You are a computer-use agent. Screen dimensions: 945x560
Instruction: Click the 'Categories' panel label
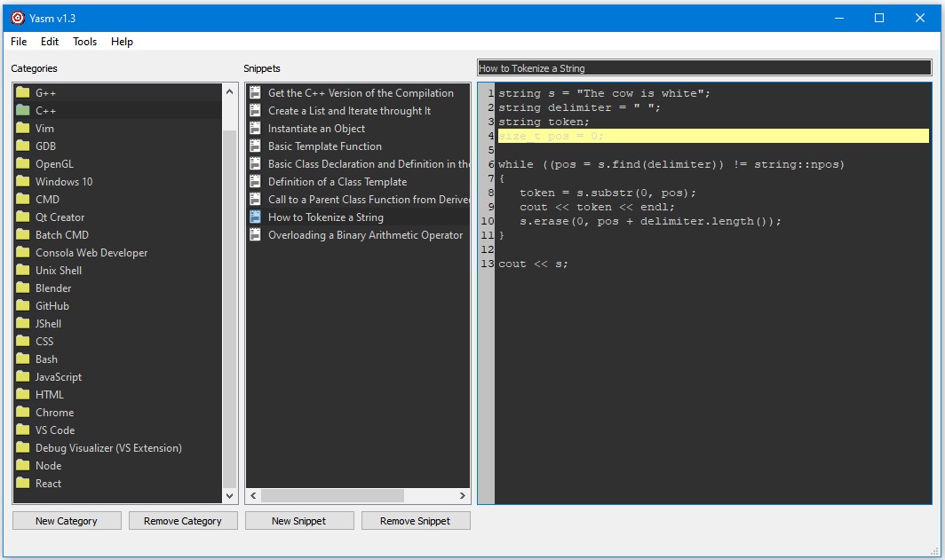coord(35,68)
